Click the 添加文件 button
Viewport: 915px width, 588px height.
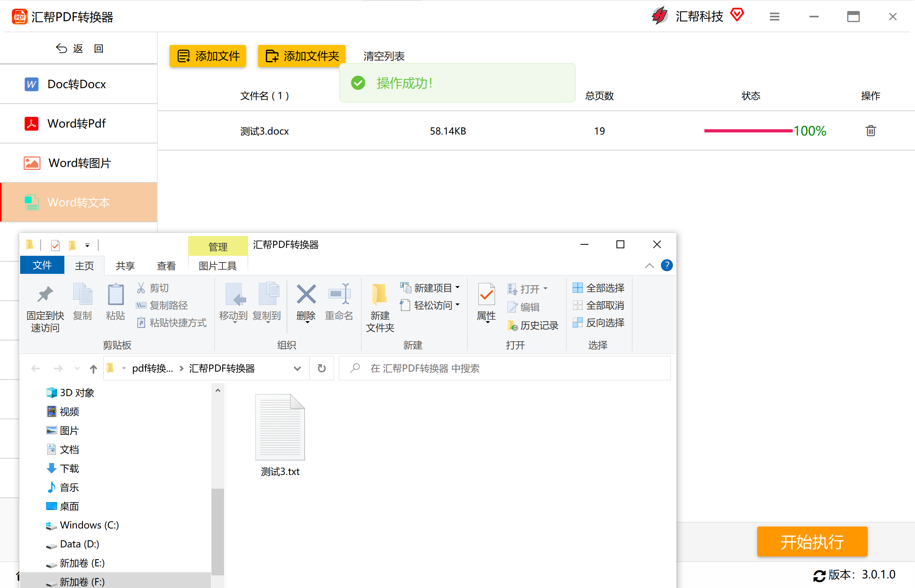pos(208,56)
